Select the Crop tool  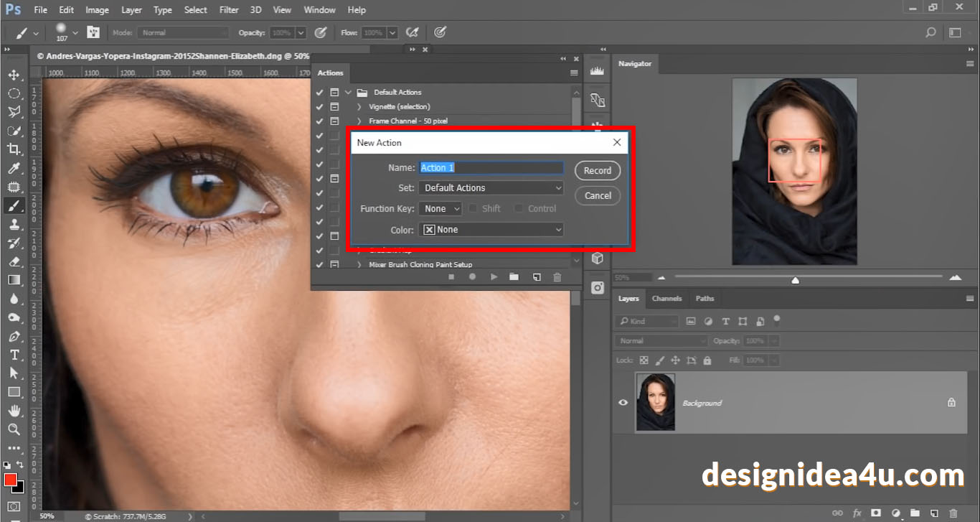tap(14, 149)
